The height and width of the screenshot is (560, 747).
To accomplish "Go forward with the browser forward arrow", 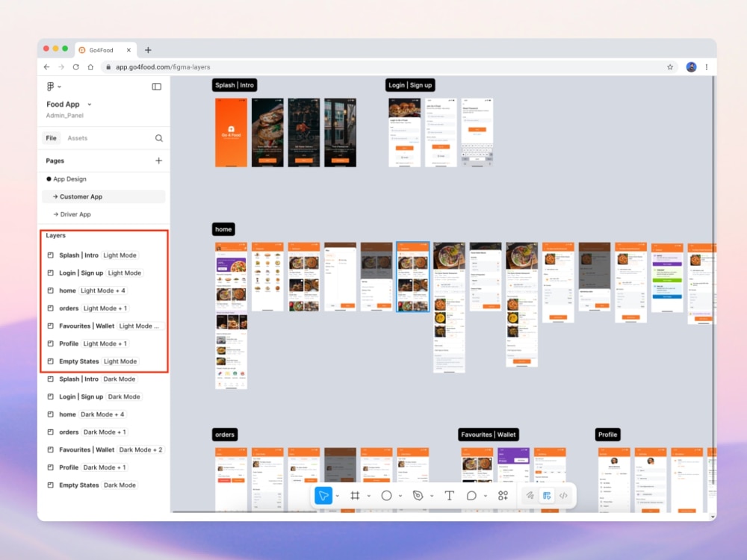I will point(61,67).
